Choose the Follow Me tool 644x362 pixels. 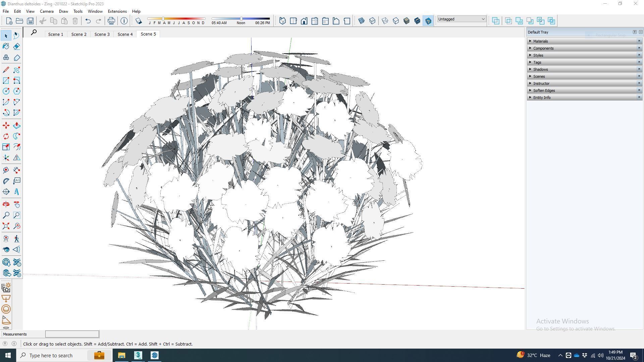(17, 136)
